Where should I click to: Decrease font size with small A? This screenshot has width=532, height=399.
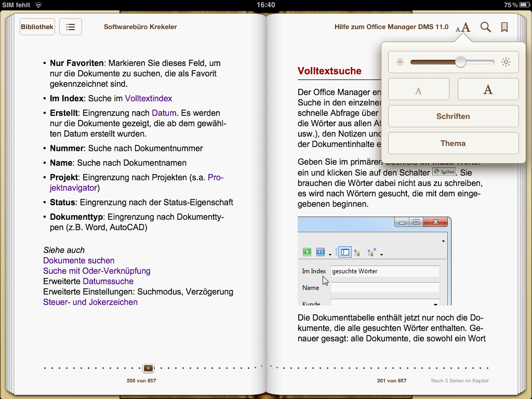(x=419, y=89)
